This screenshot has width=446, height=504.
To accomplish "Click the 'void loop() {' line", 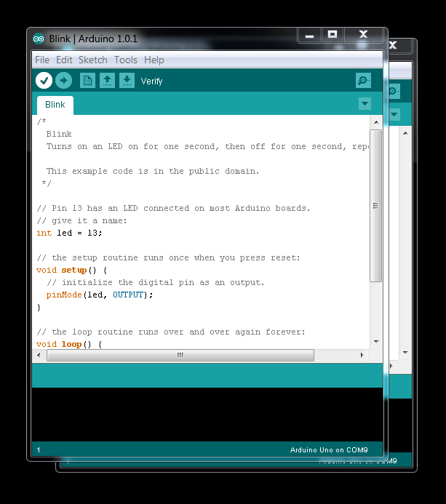I will (69, 344).
